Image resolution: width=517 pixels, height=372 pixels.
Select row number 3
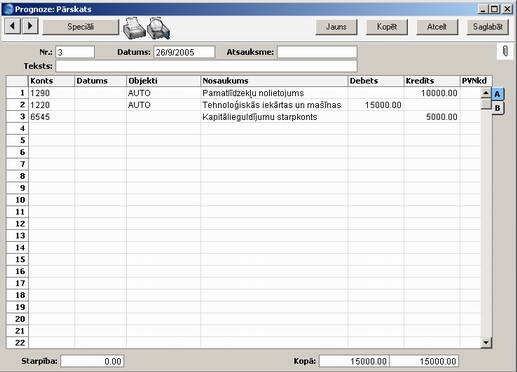(x=17, y=117)
